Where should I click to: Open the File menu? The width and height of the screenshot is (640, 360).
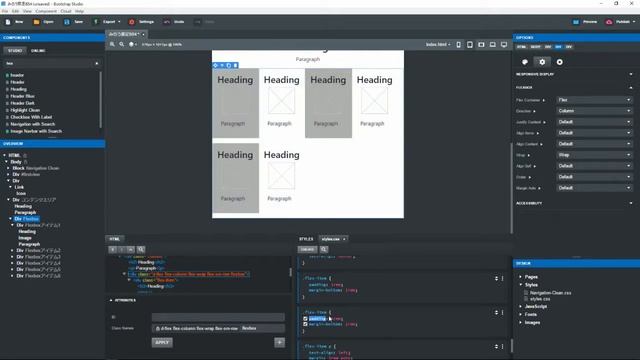tap(5, 11)
